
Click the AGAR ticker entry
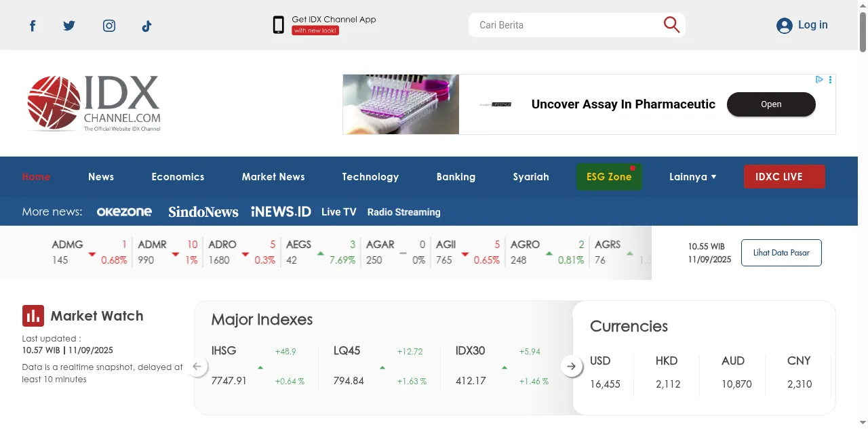(396, 252)
